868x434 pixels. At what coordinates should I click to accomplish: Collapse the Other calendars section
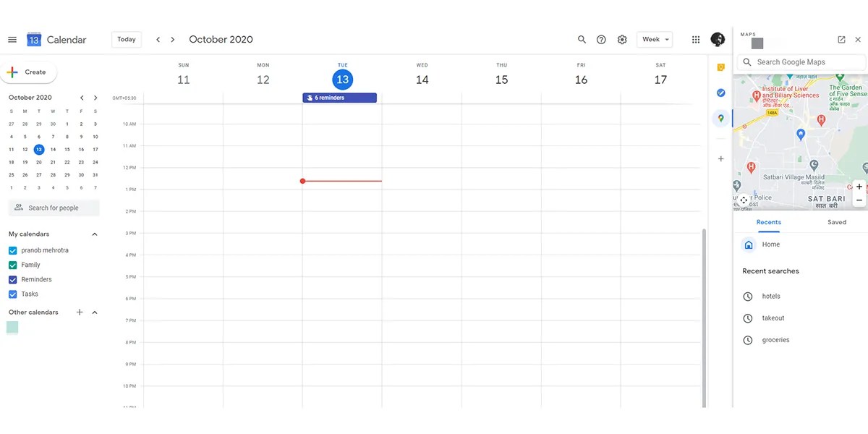coord(94,312)
